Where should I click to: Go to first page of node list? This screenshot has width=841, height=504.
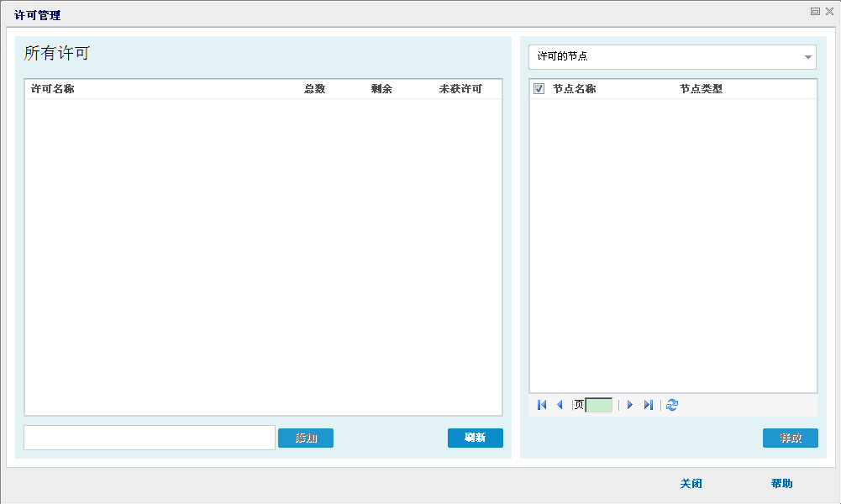pos(542,405)
